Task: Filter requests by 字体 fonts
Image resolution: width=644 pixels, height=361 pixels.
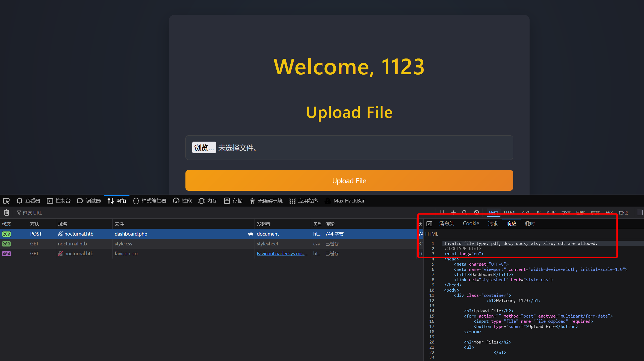Action: [x=566, y=213]
